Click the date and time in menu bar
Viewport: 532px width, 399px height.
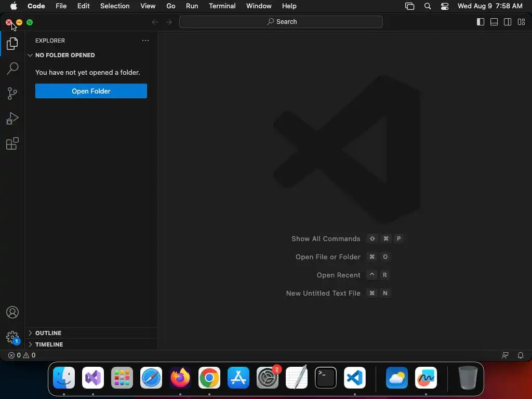490,6
